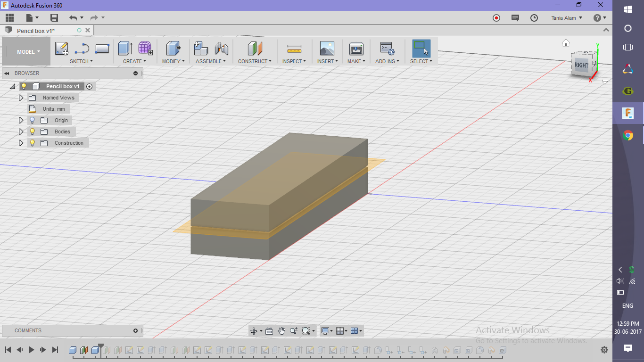Select the Create Sketch tool
This screenshot has height=362, width=644.
point(61,49)
